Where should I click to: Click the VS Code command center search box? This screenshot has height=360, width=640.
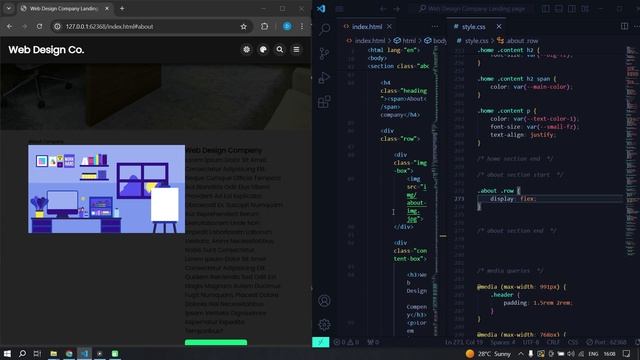473,9
